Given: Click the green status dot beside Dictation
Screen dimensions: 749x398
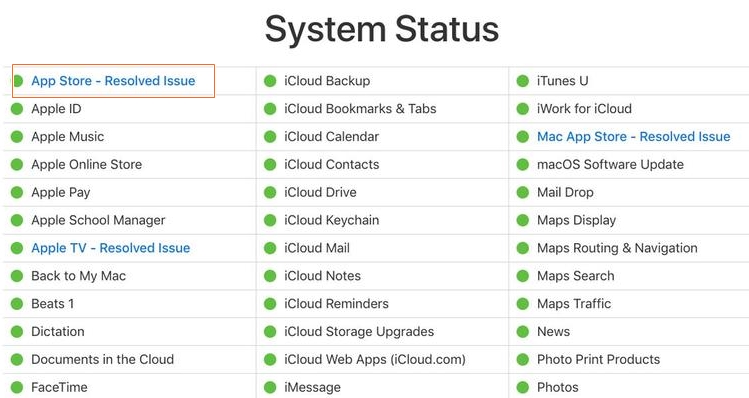Looking at the screenshot, I should [x=17, y=332].
